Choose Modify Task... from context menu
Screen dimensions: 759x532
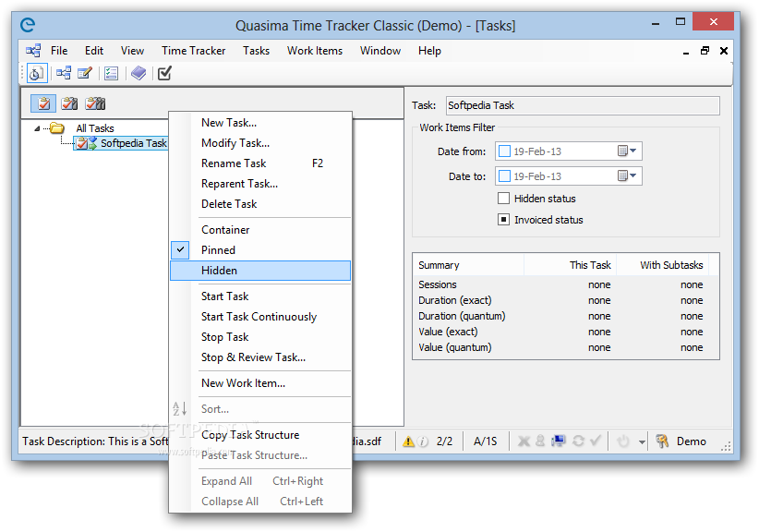pyautogui.click(x=260, y=143)
